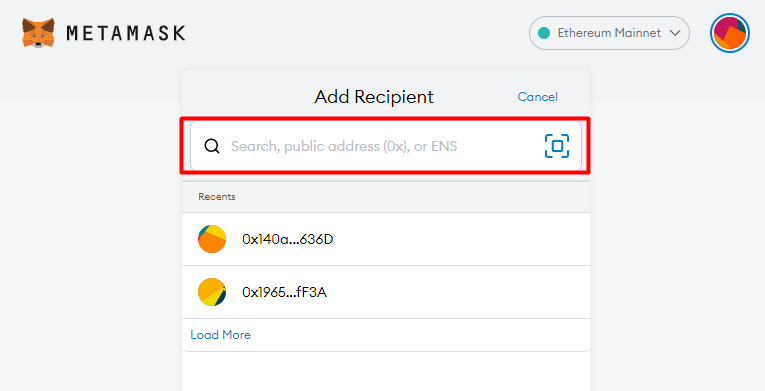This screenshot has height=391, width=765.
Task: Open the QR code scanner icon
Action: (557, 146)
